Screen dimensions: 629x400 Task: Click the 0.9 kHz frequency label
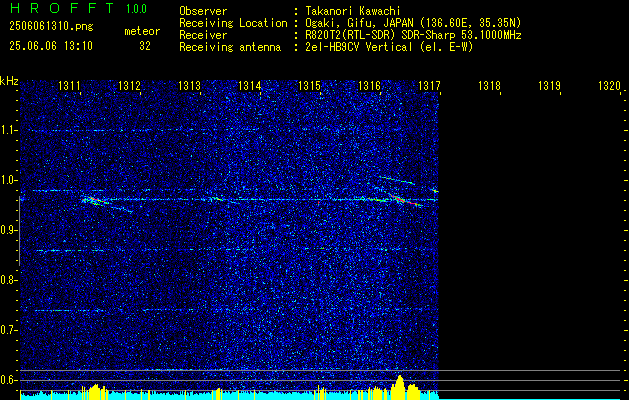(9, 230)
